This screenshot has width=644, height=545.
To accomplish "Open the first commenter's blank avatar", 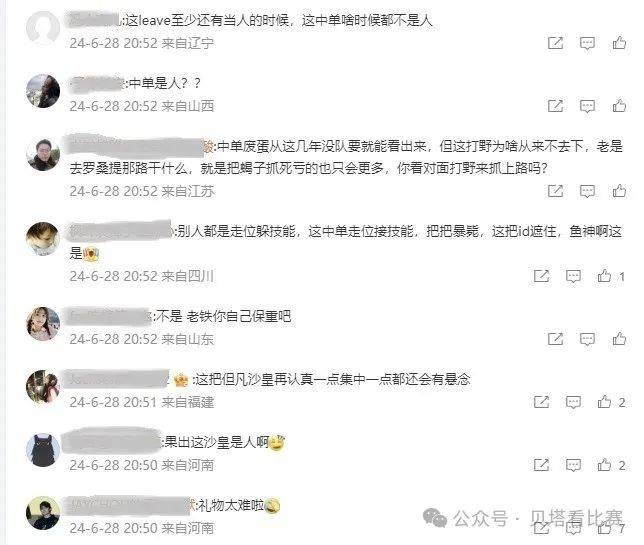I will (43, 28).
